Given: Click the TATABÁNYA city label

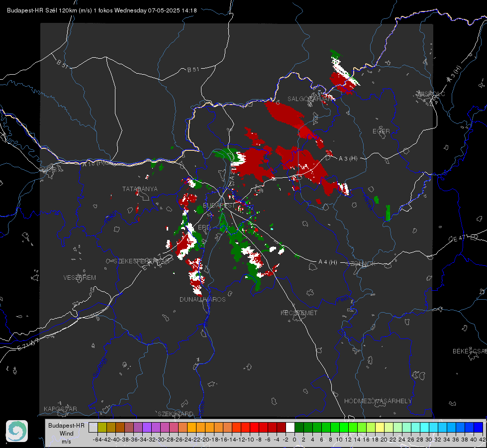Looking at the screenshot, I should (x=140, y=189).
